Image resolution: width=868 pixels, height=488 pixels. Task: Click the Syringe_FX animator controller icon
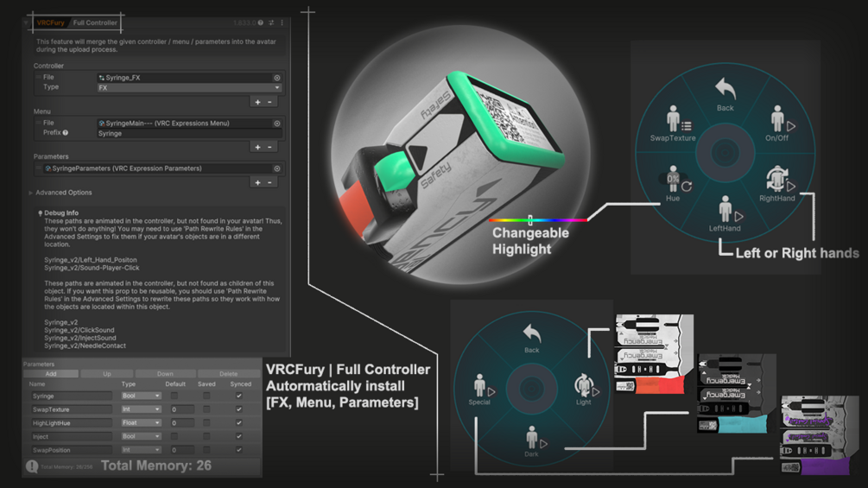(101, 78)
